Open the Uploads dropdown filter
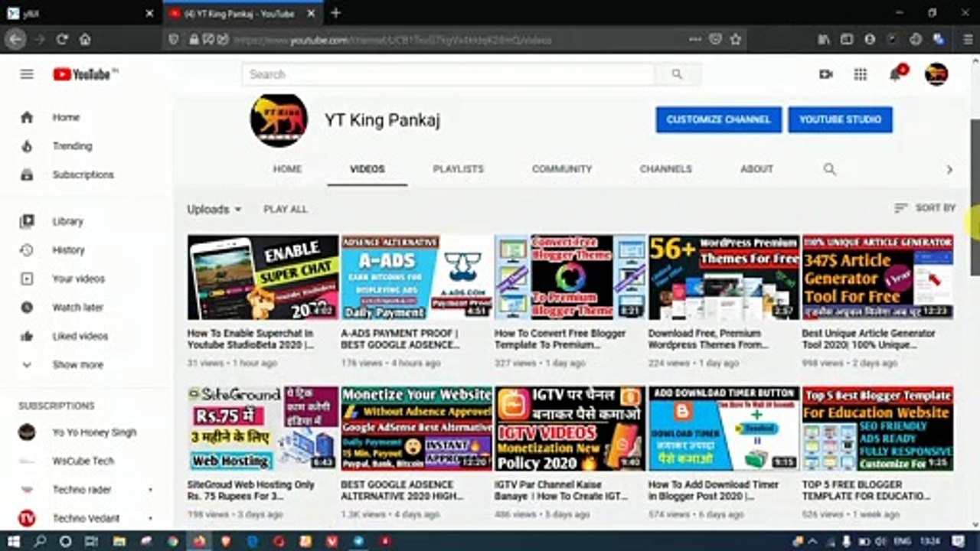This screenshot has height=551, width=980. pyautogui.click(x=214, y=209)
